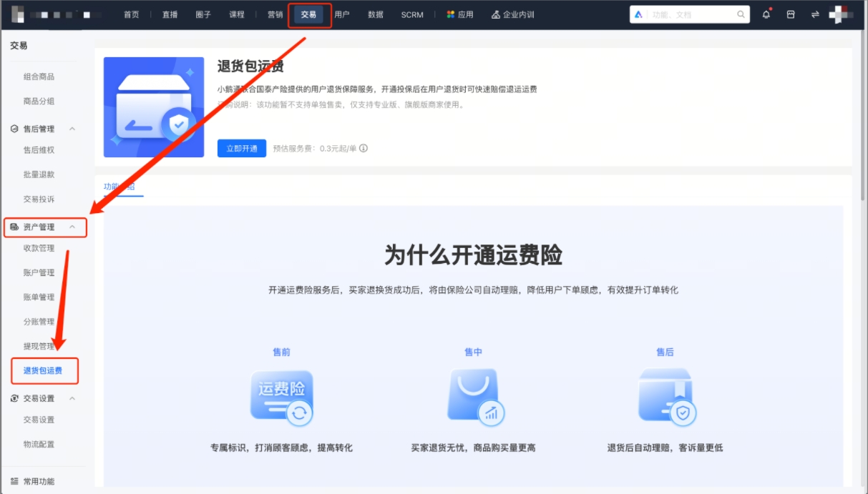Open the profile avatar menu
This screenshot has width=868, height=494.
842,14
